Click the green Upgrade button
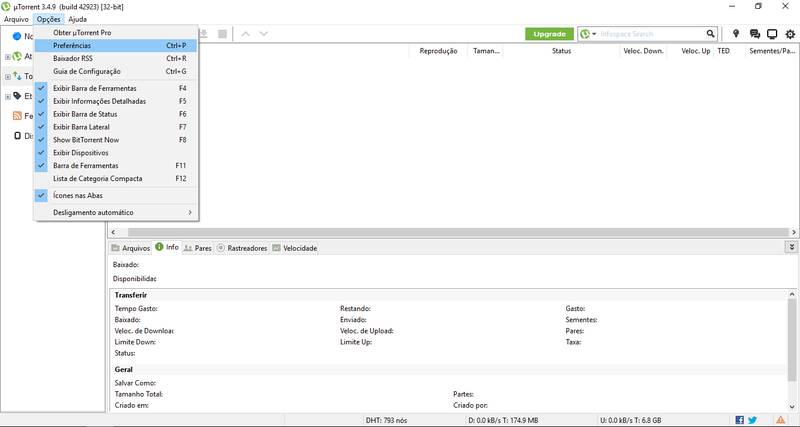 point(549,34)
